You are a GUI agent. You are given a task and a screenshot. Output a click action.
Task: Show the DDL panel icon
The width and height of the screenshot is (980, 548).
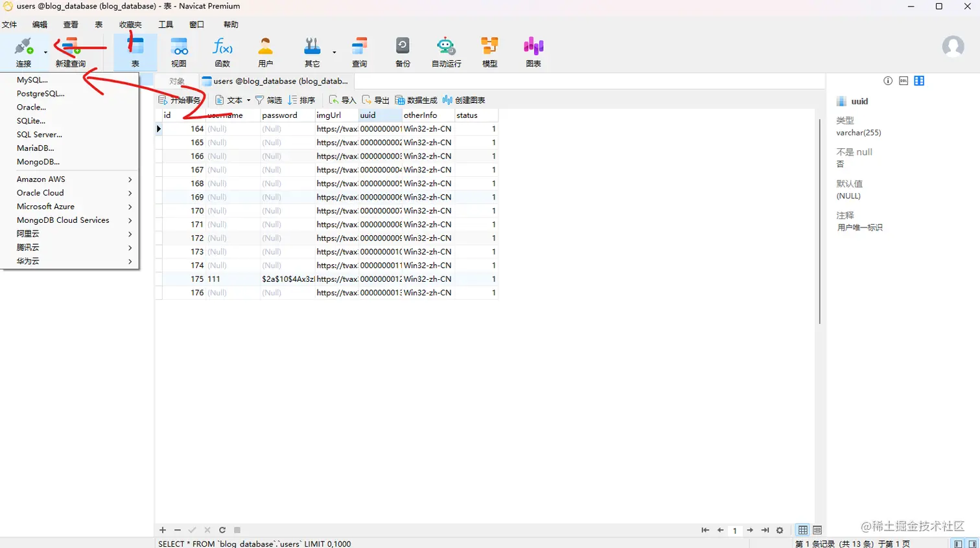coord(904,81)
